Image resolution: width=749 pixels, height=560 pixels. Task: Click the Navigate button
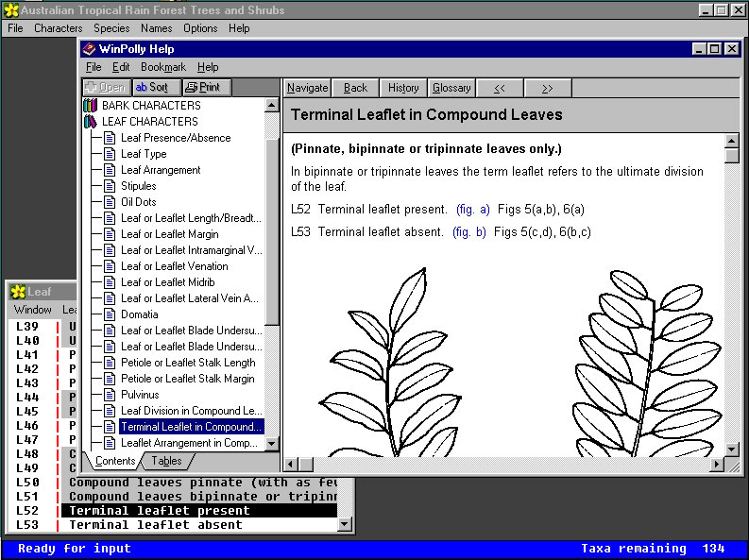(x=307, y=88)
